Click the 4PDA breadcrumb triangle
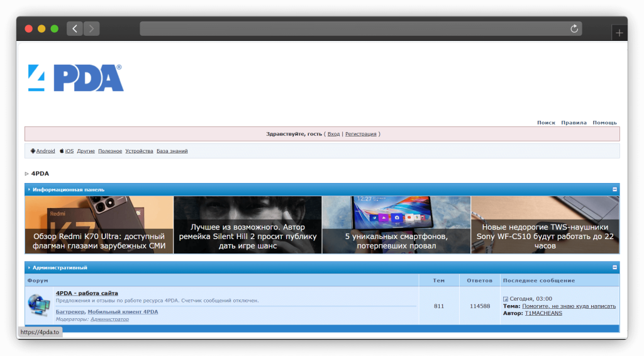The height and width of the screenshot is (356, 644). [x=27, y=174]
